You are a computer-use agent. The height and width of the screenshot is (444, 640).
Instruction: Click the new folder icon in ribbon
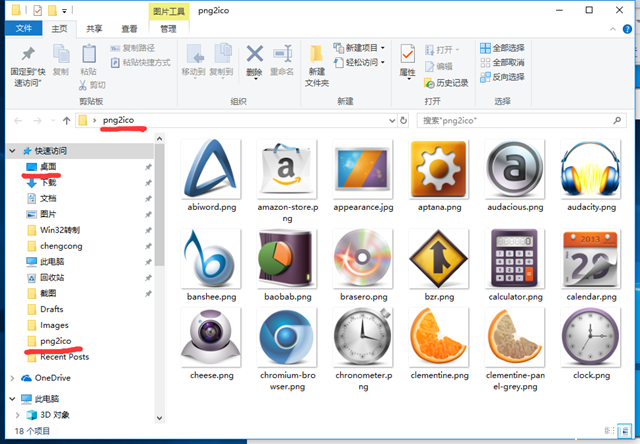point(317,58)
